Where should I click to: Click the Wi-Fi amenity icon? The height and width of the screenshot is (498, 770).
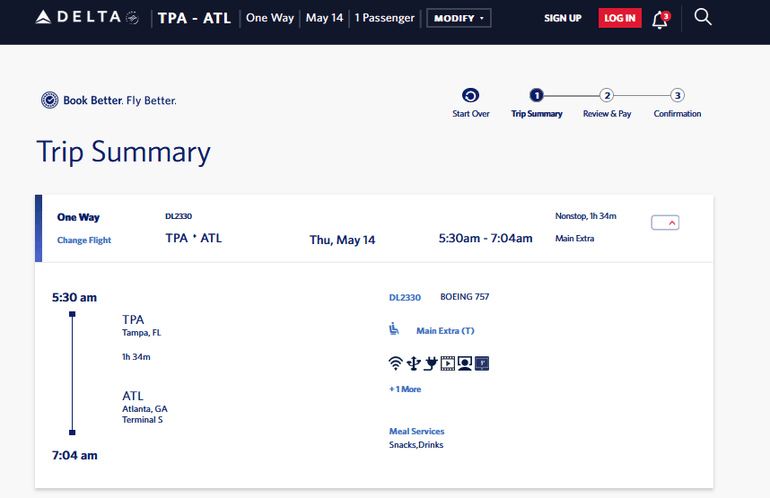(396, 363)
